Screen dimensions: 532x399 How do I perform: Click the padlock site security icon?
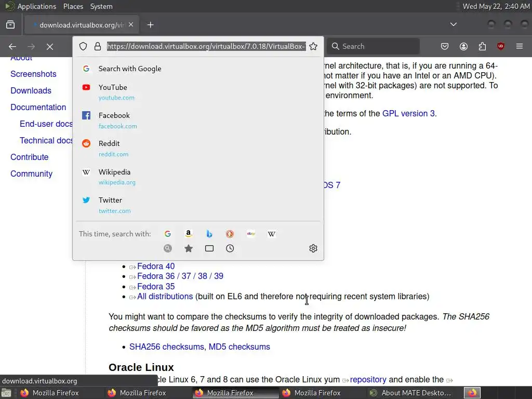click(x=98, y=46)
